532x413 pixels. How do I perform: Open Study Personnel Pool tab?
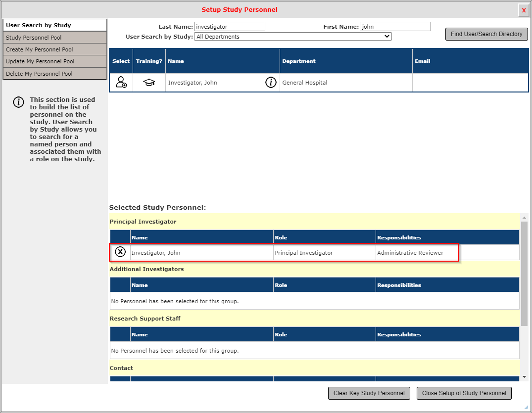coord(55,37)
